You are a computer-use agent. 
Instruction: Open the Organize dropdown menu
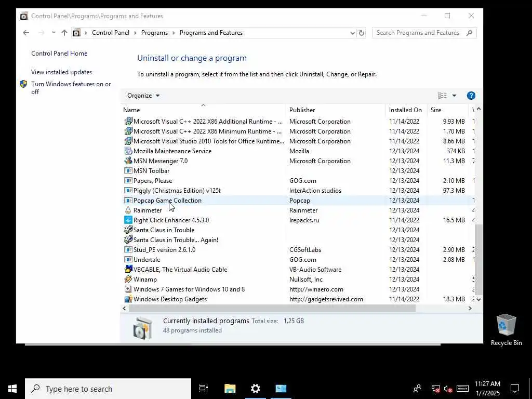[143, 96]
